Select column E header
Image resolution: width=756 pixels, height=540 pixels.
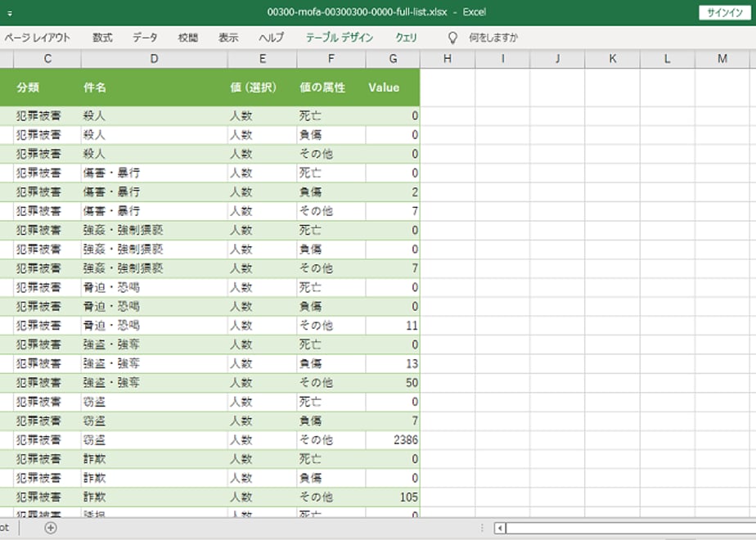click(x=263, y=59)
